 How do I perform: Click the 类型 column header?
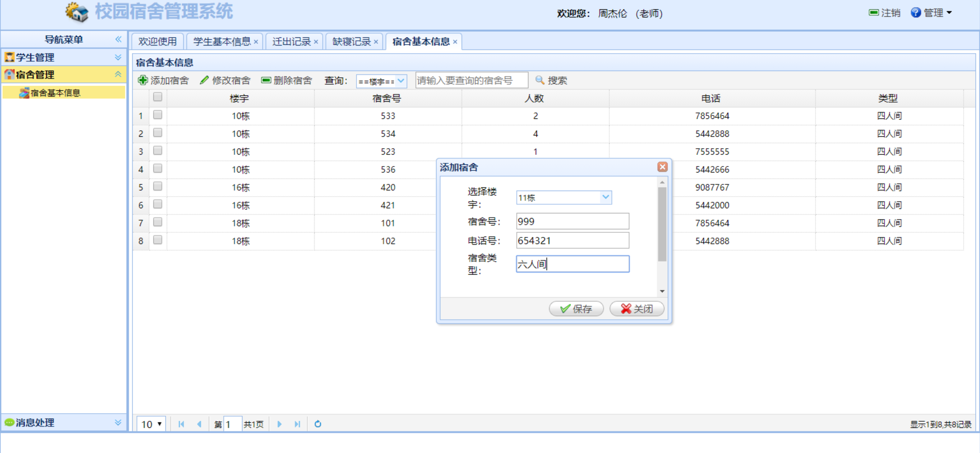pyautogui.click(x=889, y=98)
